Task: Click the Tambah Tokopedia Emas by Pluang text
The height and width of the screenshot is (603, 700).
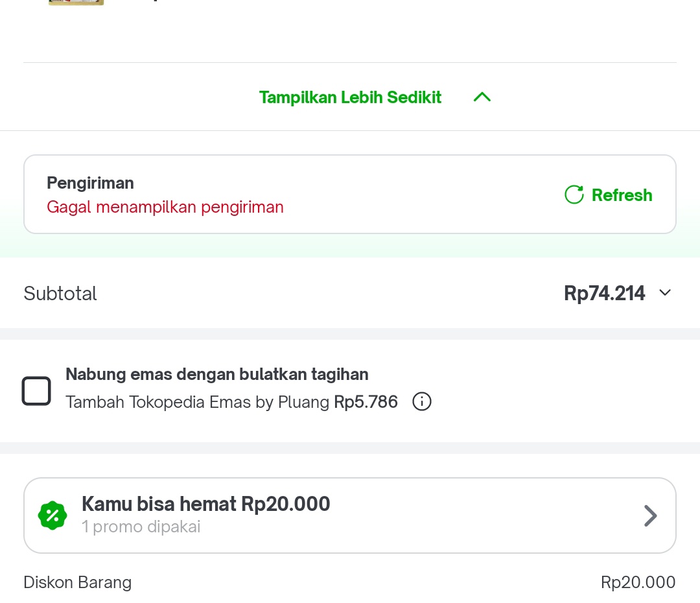Action: (x=197, y=402)
